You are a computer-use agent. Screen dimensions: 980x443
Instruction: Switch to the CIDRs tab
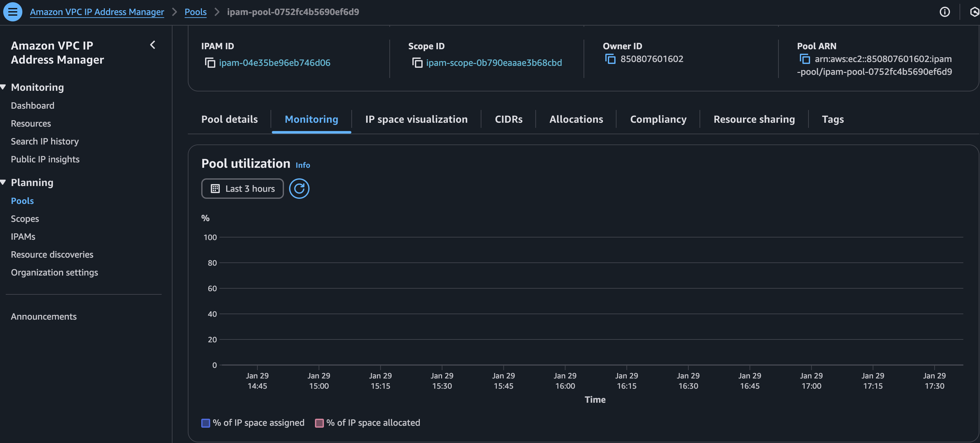coord(508,119)
